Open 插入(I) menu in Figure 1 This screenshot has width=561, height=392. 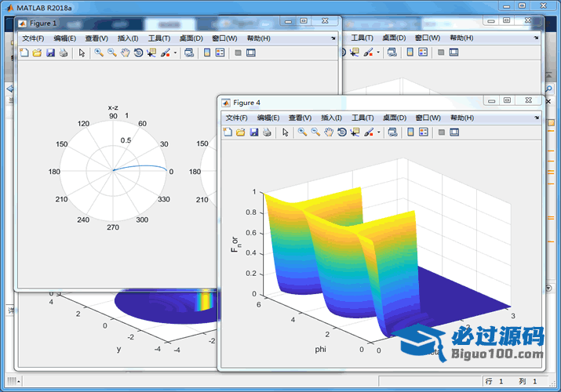[x=128, y=38]
